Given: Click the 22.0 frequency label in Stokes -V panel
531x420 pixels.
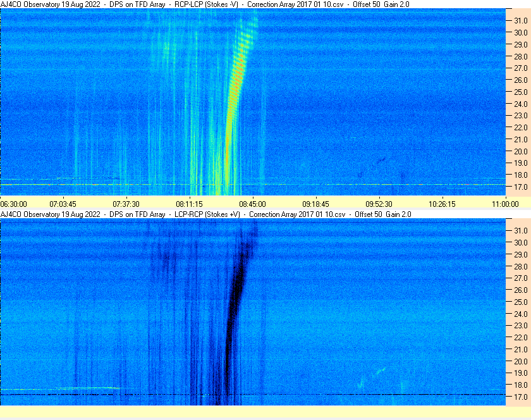Looking at the screenshot, I should tap(521, 128).
